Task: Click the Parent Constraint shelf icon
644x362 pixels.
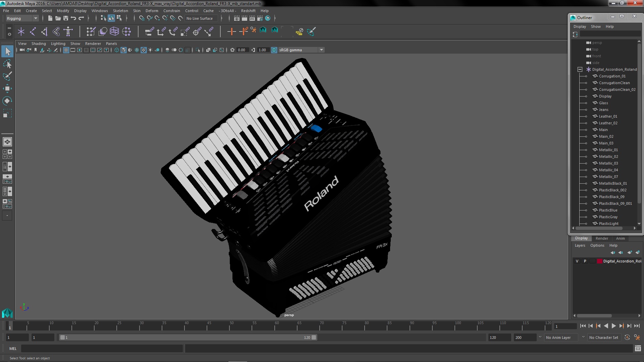Action: (149, 32)
